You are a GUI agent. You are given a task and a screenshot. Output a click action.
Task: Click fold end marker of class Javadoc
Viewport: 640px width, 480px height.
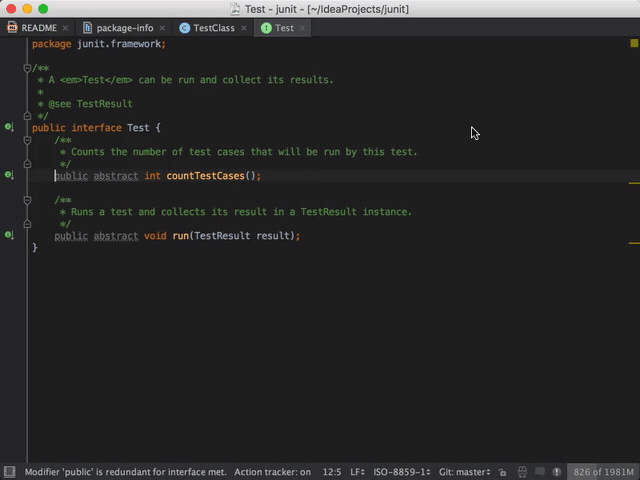(x=27, y=116)
